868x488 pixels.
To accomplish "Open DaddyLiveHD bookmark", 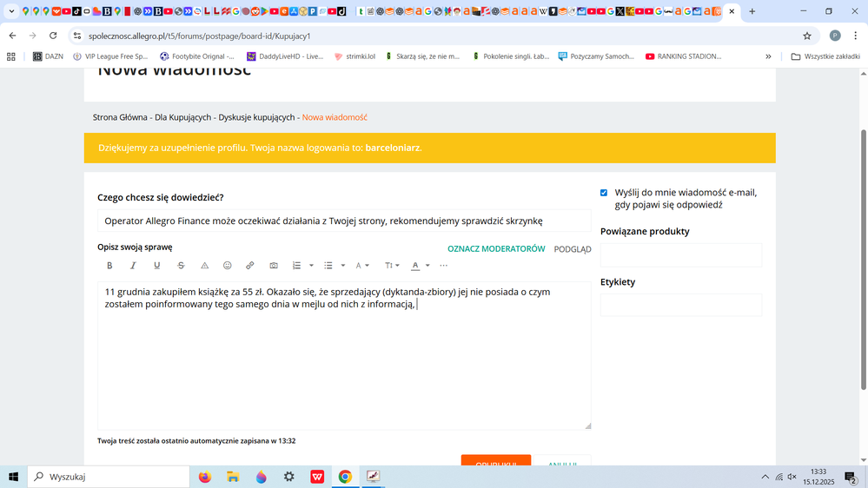I will 285,56.
